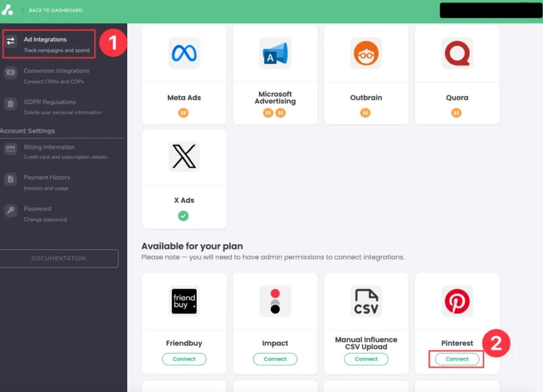Click the GDPR Regulations trash icon

pyautogui.click(x=11, y=104)
